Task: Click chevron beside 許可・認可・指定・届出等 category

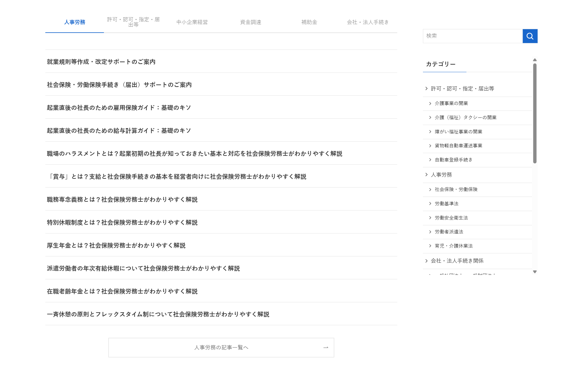Action: 426,88
